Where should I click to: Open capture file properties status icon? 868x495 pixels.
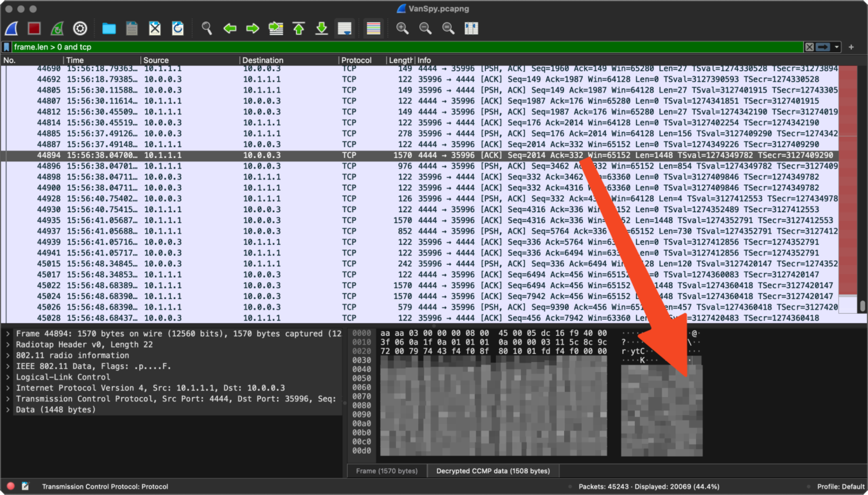(x=26, y=486)
